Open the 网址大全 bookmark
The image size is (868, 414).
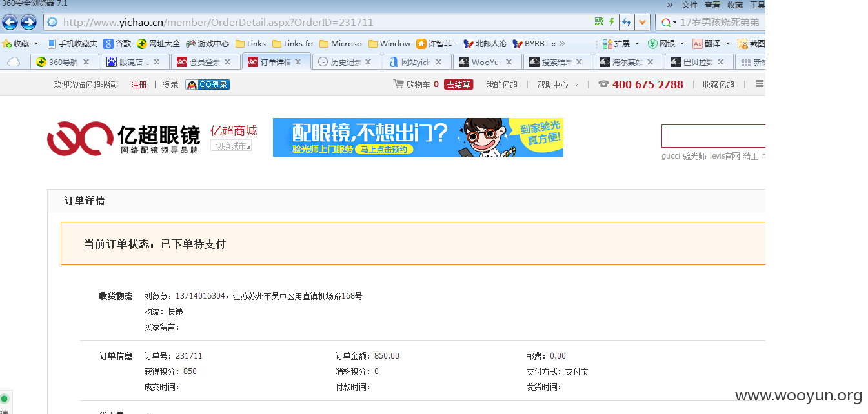[159, 44]
